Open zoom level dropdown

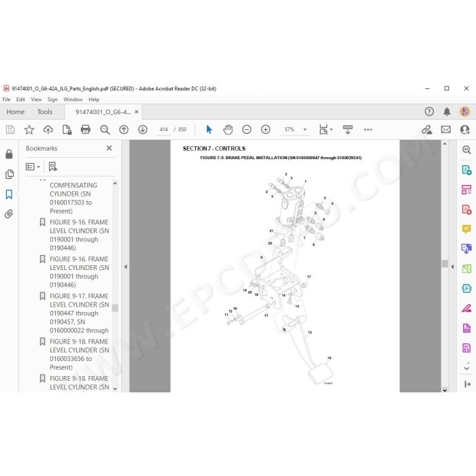click(x=305, y=130)
